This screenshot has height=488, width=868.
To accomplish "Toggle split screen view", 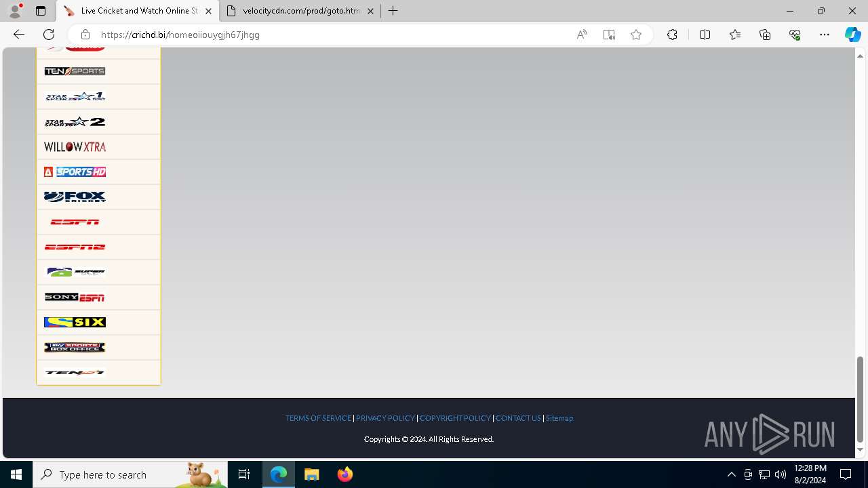I will 705,35.
